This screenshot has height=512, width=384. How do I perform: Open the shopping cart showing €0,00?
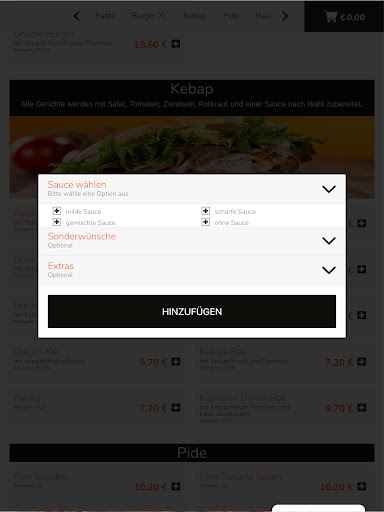pos(344,16)
